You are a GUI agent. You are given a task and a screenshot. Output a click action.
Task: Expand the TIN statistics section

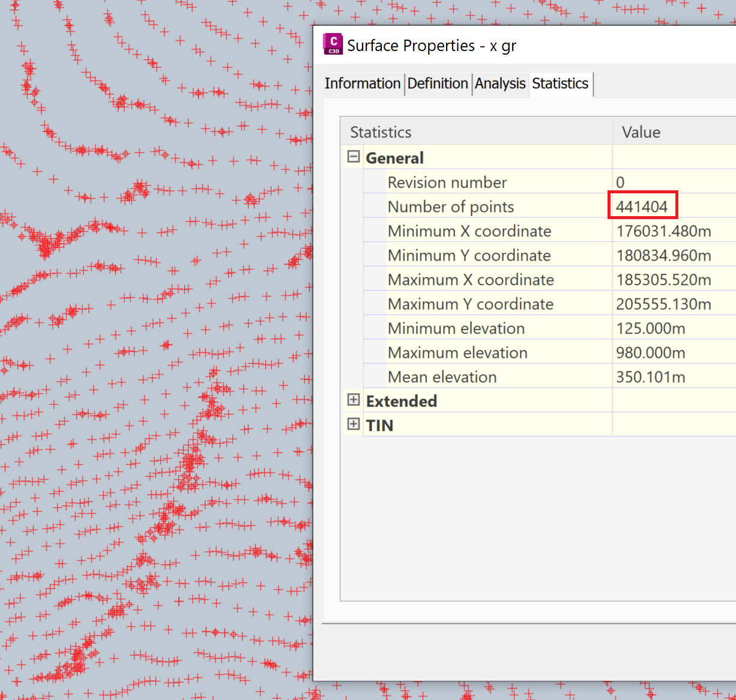(354, 424)
